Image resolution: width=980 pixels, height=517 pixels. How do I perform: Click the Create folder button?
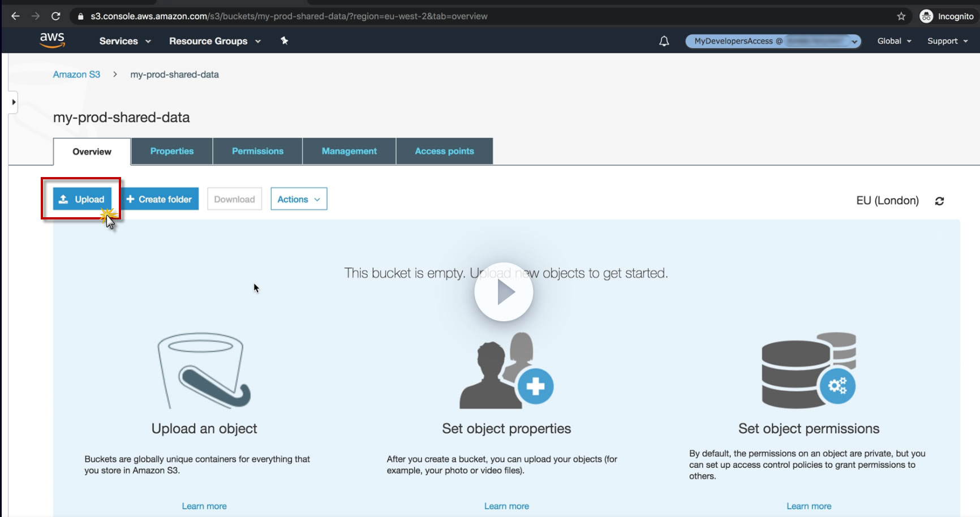pyautogui.click(x=159, y=199)
